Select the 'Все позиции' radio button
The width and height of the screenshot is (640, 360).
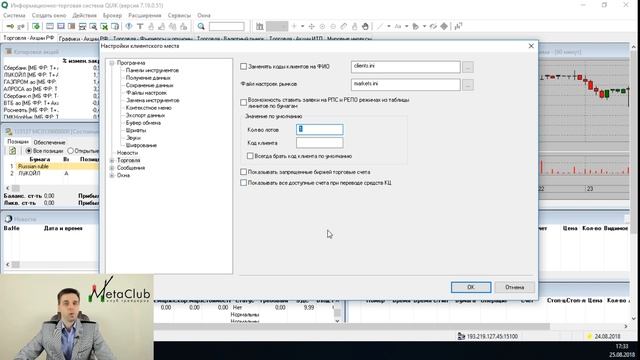point(29,151)
